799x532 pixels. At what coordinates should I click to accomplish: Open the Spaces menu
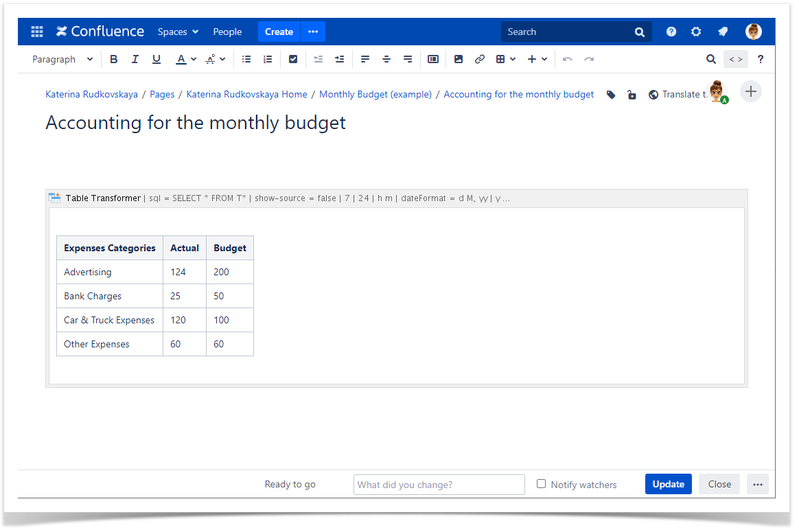click(178, 32)
